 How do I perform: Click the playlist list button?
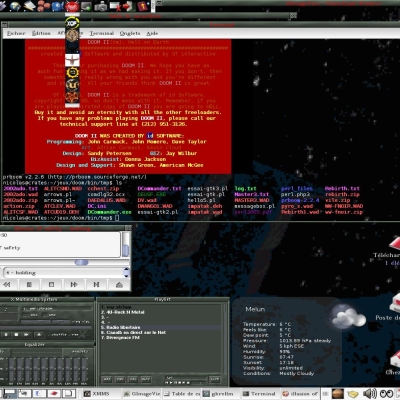(214, 379)
